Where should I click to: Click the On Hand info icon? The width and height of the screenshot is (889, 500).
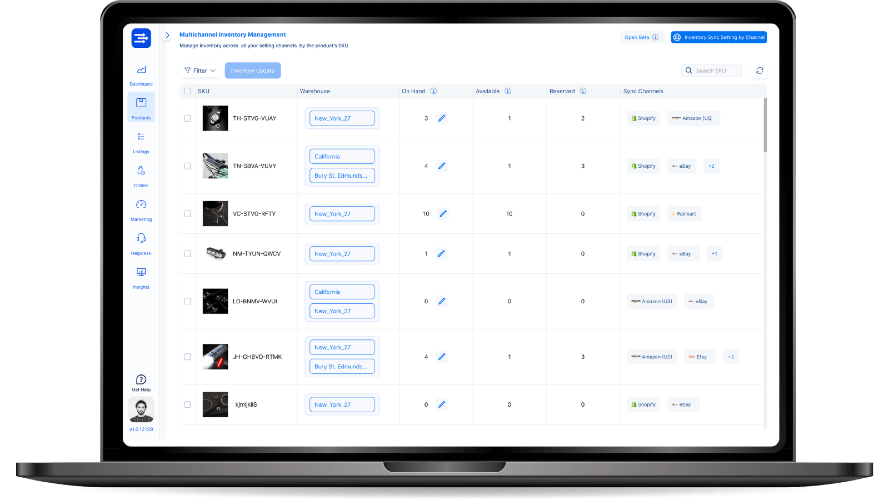pos(434,91)
